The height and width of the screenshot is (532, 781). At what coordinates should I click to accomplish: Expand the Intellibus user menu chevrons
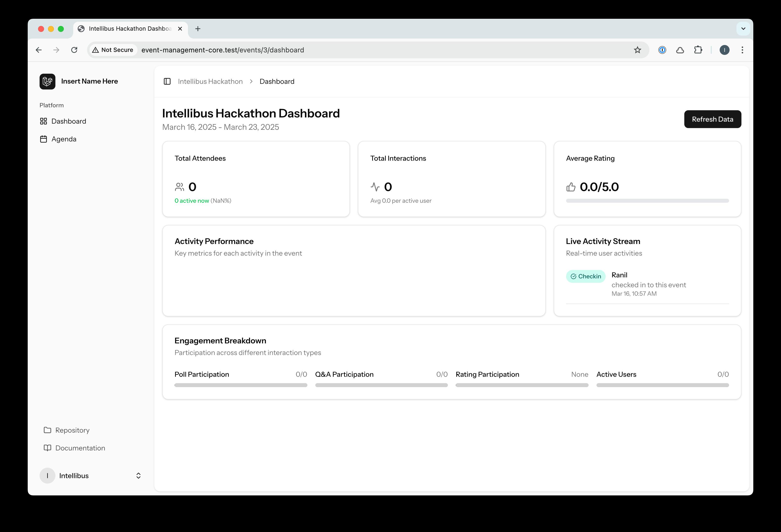(x=138, y=476)
